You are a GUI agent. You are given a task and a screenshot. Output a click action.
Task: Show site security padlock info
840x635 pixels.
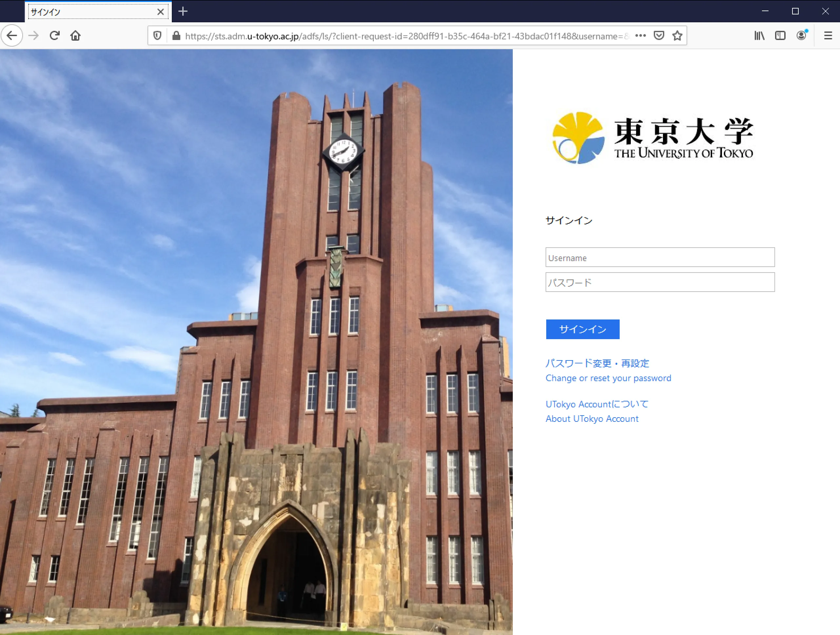[x=176, y=36]
